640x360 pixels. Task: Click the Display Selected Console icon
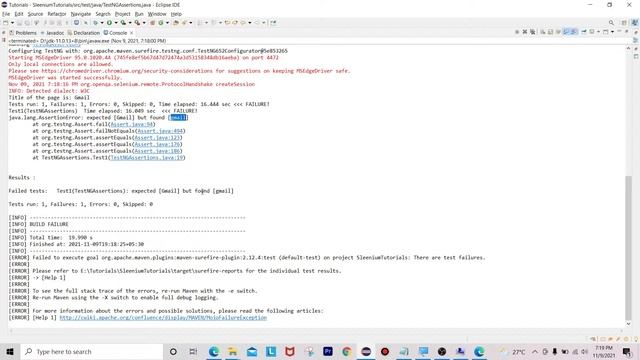[x=591, y=31]
